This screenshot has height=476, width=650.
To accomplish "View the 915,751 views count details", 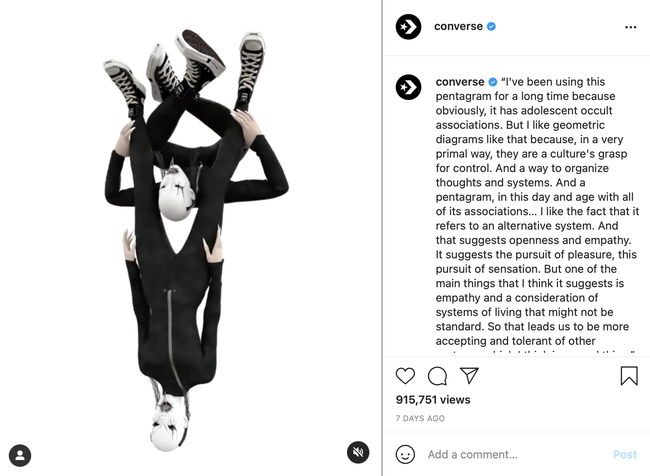I will click(x=433, y=400).
